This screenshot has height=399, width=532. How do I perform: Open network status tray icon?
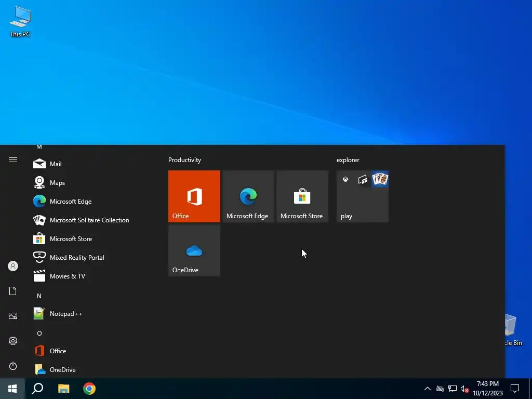tap(453, 389)
